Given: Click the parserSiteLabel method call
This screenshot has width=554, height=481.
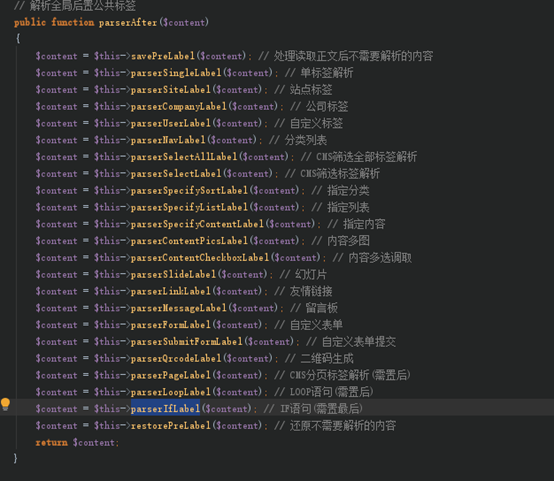Looking at the screenshot, I should pyautogui.click(x=171, y=89).
